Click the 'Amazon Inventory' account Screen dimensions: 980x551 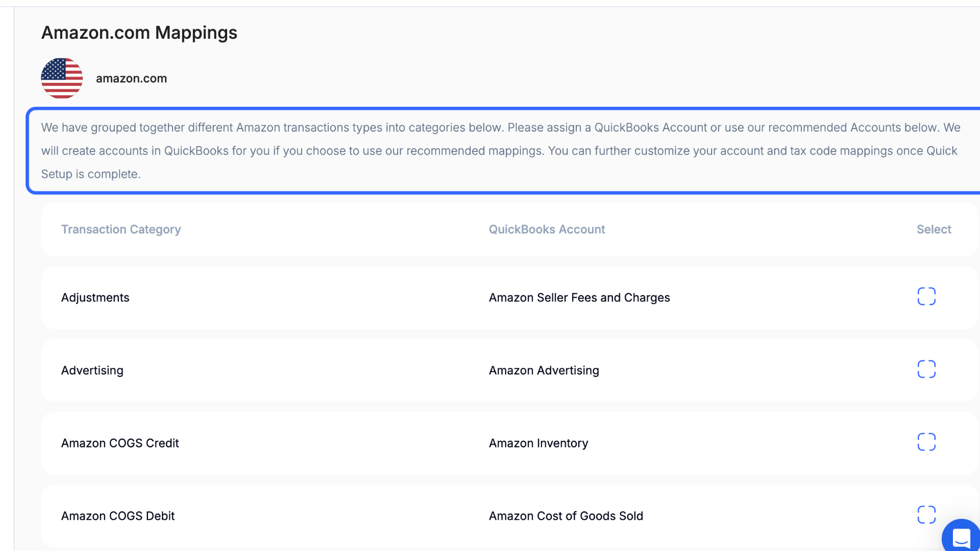538,443
